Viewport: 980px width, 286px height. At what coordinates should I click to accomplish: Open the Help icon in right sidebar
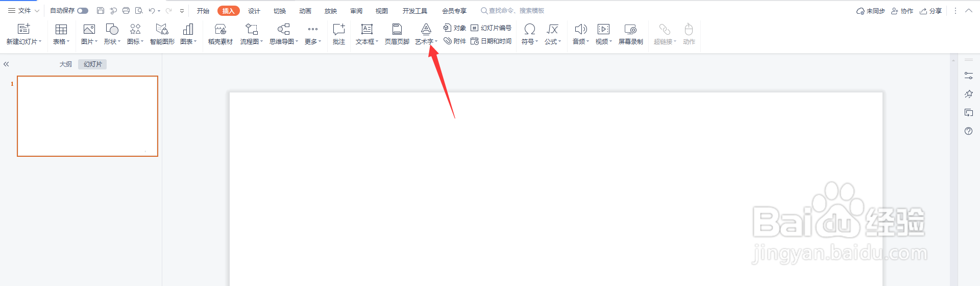(x=969, y=131)
